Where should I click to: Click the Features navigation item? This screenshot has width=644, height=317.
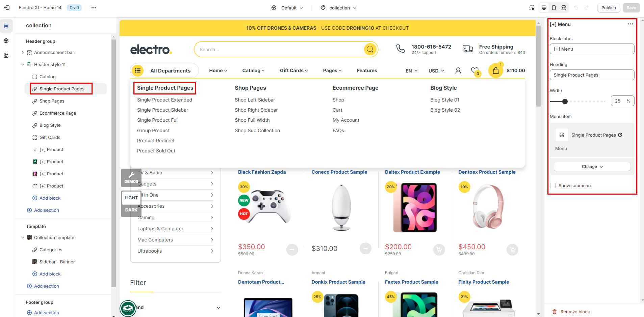(367, 70)
